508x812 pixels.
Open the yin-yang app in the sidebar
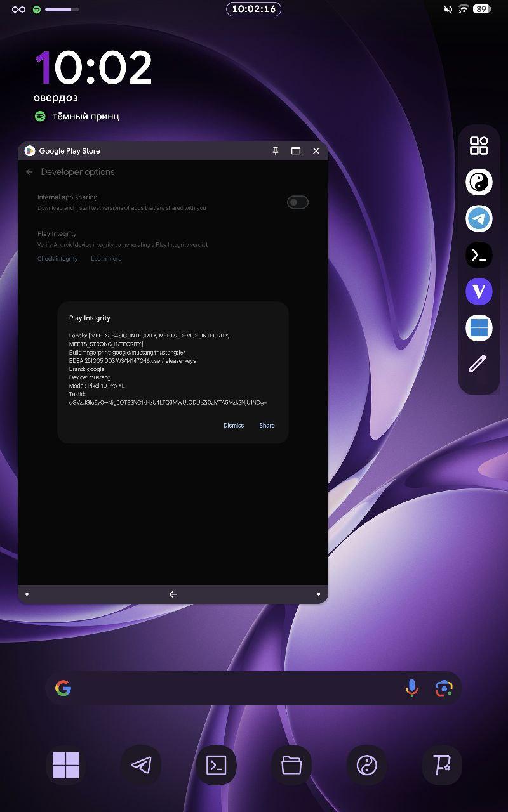[x=479, y=183]
